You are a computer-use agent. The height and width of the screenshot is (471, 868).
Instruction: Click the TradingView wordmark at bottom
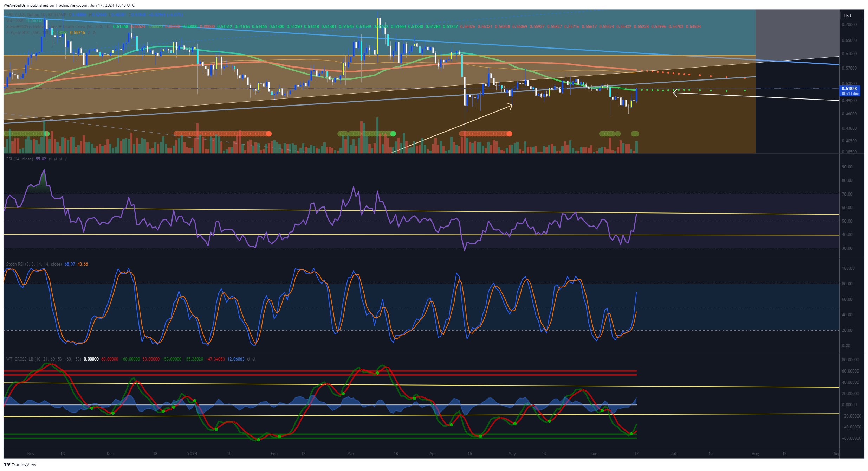24,465
